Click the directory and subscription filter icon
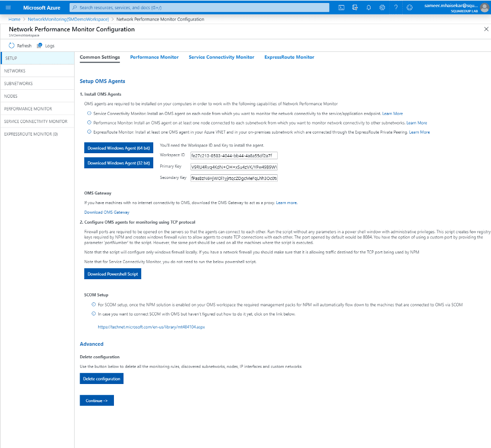Image resolution: width=491 pixels, height=448 pixels. (x=355, y=8)
